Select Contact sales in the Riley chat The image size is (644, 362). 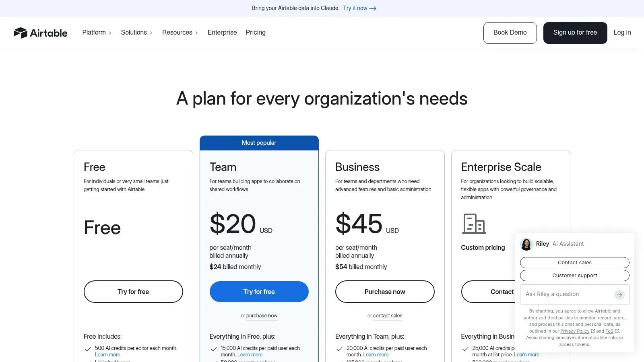575,263
